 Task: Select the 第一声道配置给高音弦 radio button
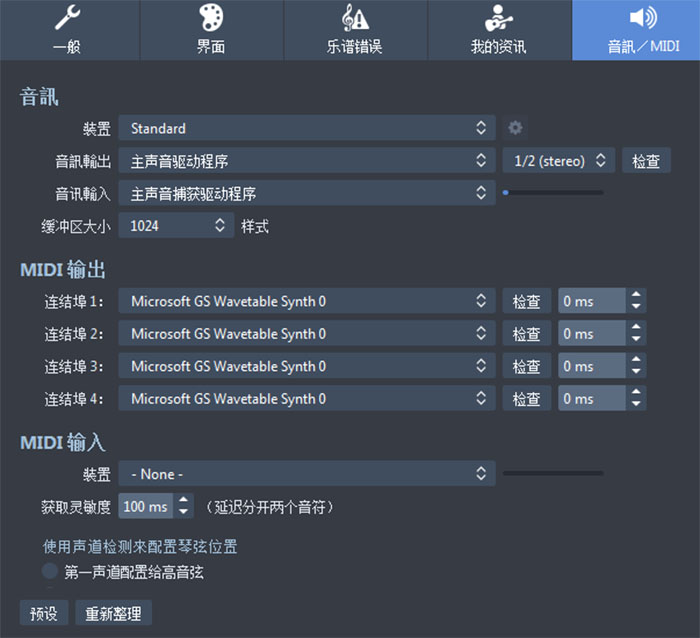[x=50, y=571]
